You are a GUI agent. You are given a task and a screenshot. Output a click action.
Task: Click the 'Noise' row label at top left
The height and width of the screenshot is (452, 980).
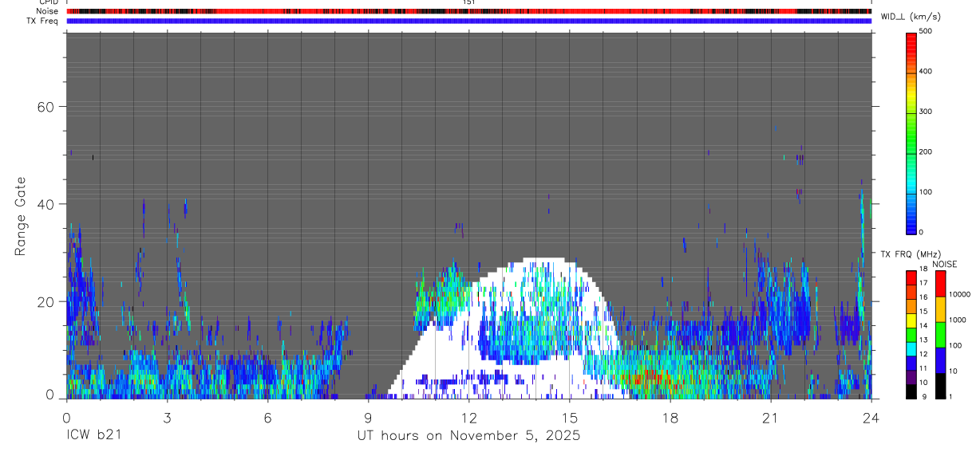point(49,11)
